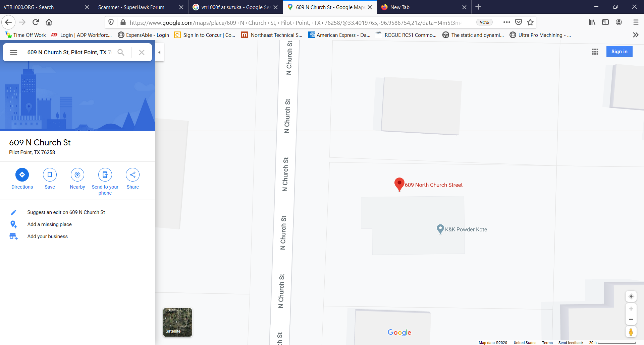Screen dimensions: 644x345
Task: Click the Directions icon button
Action: [x=22, y=175]
